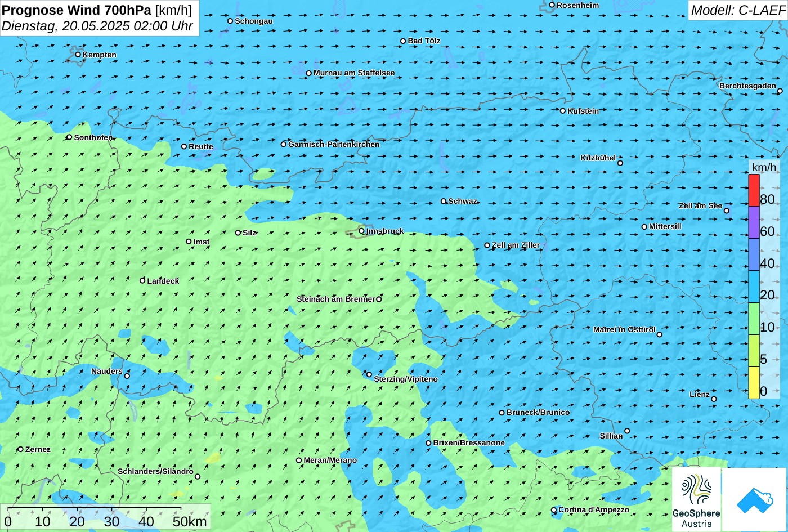The height and width of the screenshot is (532, 788).
Task: Click the Schwaz city marker
Action: [x=443, y=201]
